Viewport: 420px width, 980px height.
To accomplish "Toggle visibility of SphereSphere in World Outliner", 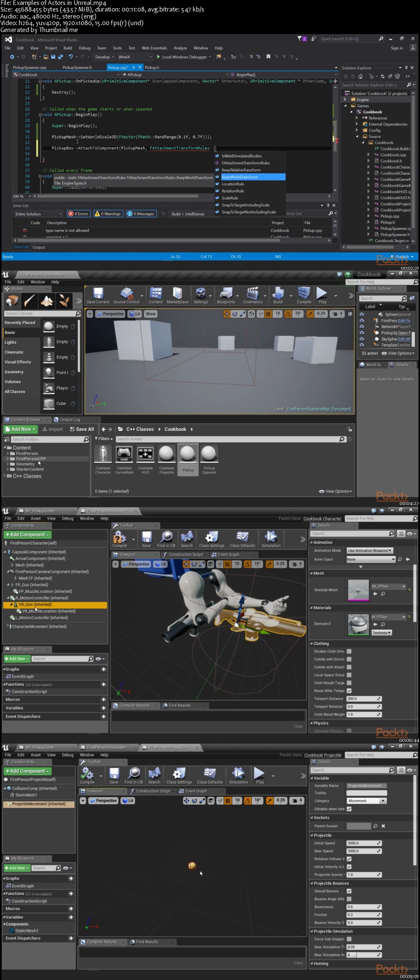I will (x=362, y=314).
